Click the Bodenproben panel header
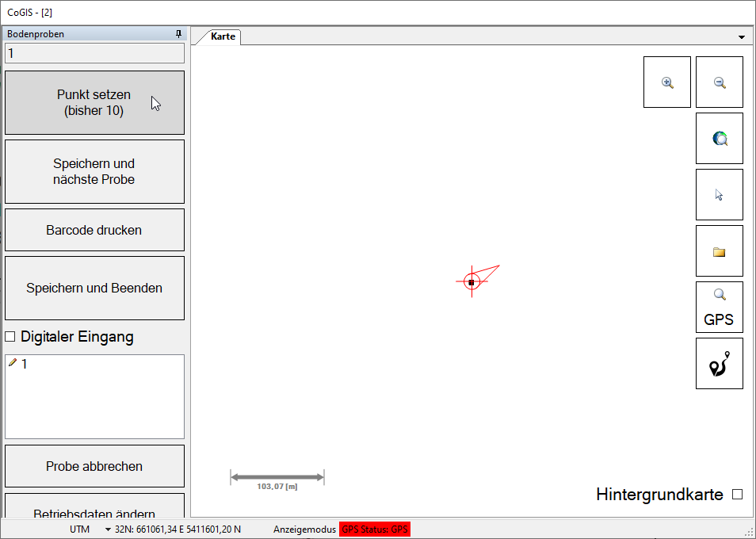 click(x=35, y=33)
